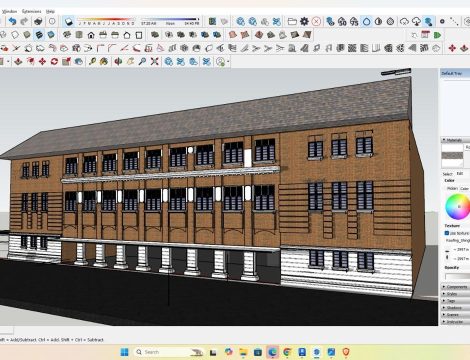
Task: Select the Zoom magnifier tool
Action: 142,61
